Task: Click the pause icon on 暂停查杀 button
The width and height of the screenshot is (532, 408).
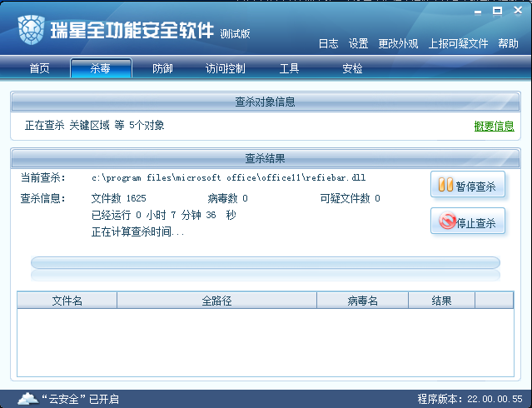Action: pos(445,185)
